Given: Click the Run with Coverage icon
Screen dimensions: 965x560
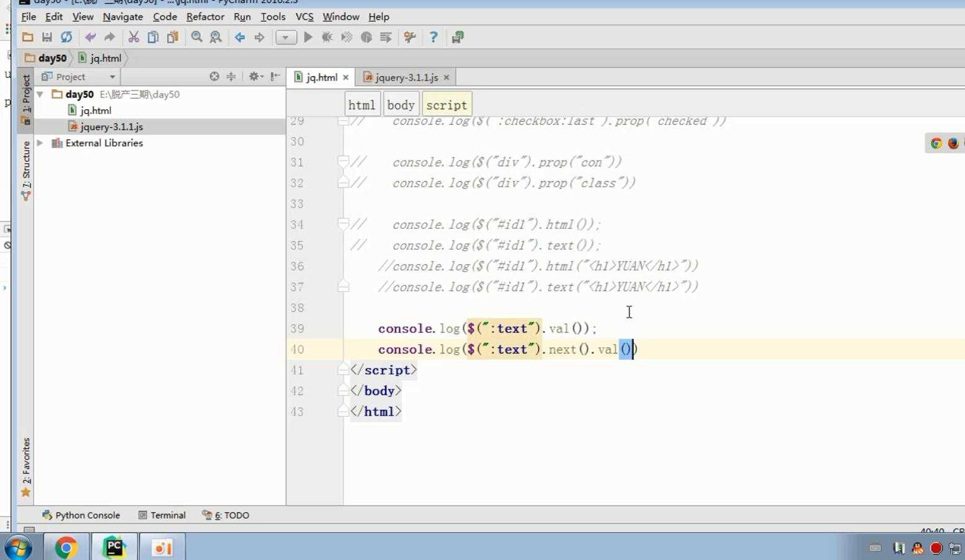Looking at the screenshot, I should (x=347, y=37).
